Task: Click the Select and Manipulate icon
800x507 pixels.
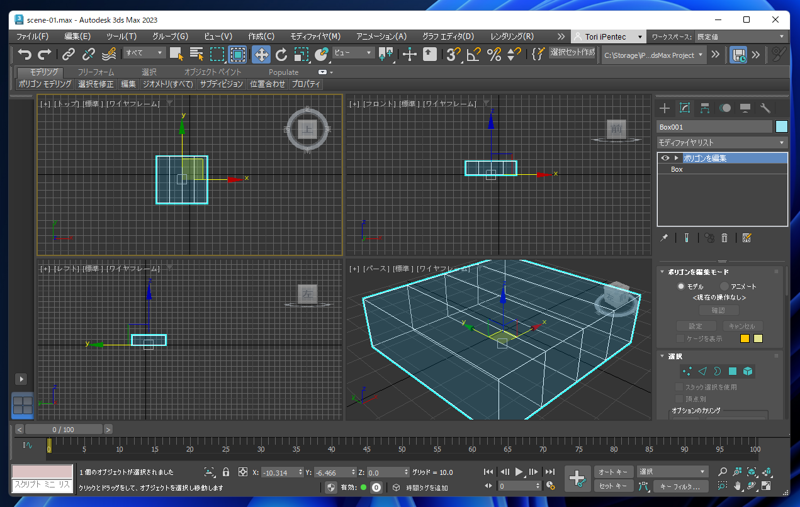Action: (409, 54)
